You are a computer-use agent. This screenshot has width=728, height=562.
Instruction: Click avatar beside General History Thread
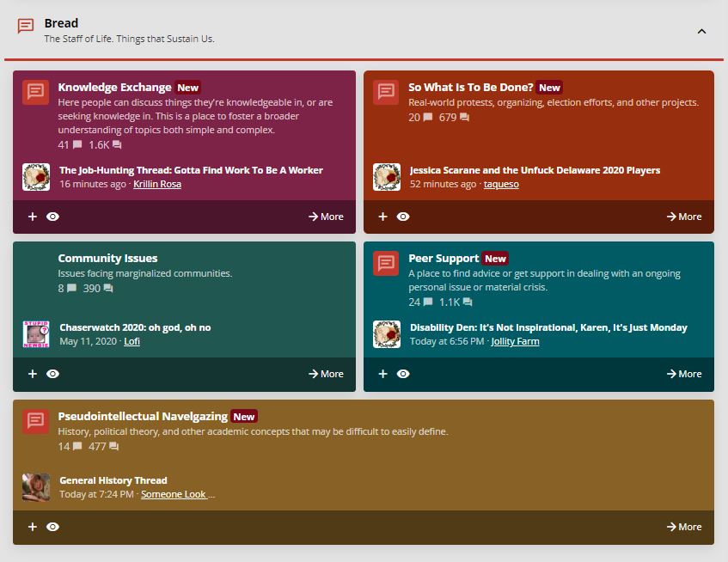coord(36,487)
